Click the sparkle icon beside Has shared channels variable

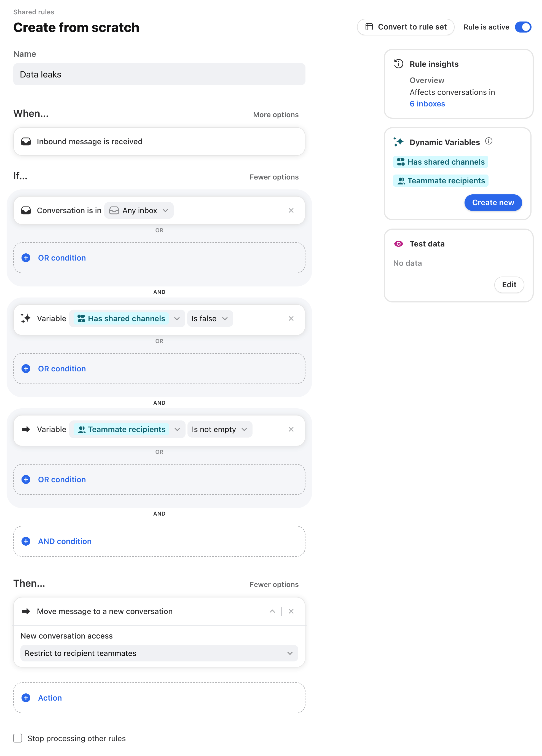click(x=26, y=319)
